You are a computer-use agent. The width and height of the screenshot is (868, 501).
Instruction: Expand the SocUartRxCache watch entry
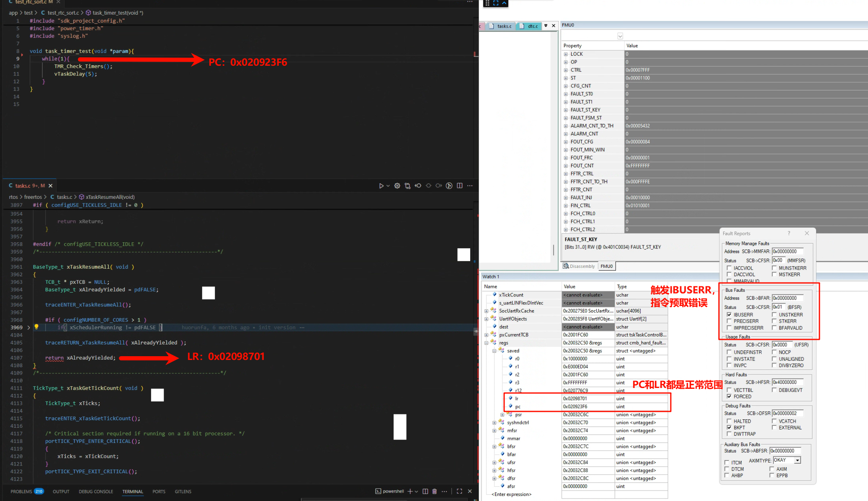487,311
